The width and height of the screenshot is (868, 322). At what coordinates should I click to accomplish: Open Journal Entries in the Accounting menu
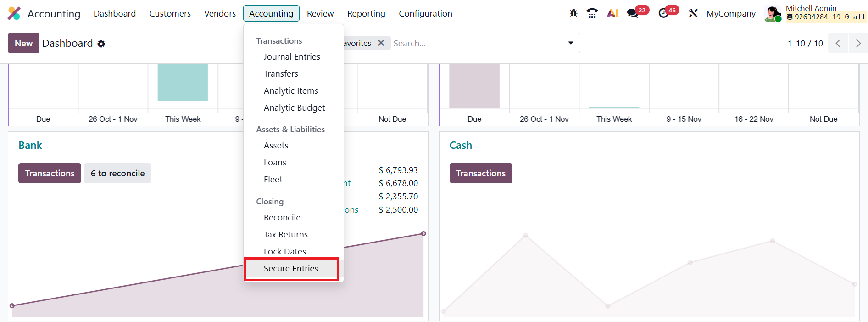292,57
